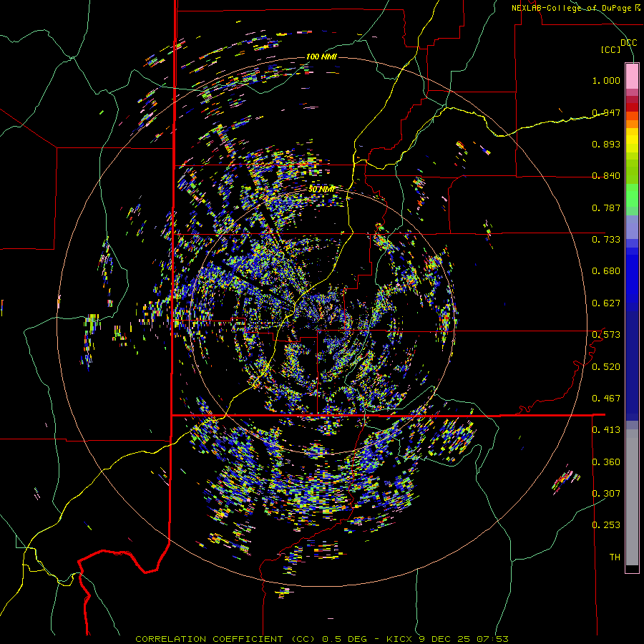Select the 0.573 legend value
Viewport: 644px width, 644px height.
(x=606, y=335)
